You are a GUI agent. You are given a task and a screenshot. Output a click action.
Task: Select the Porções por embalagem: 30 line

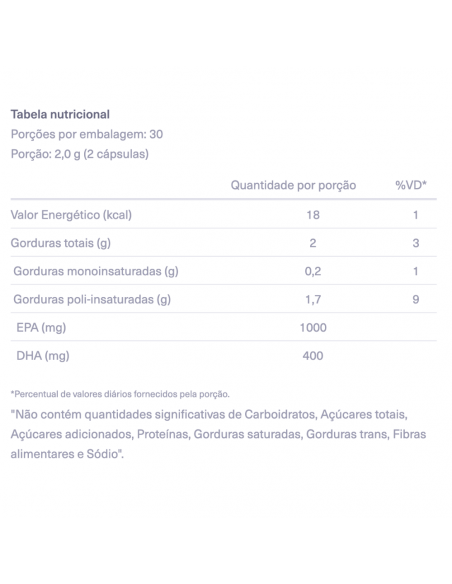87,134
